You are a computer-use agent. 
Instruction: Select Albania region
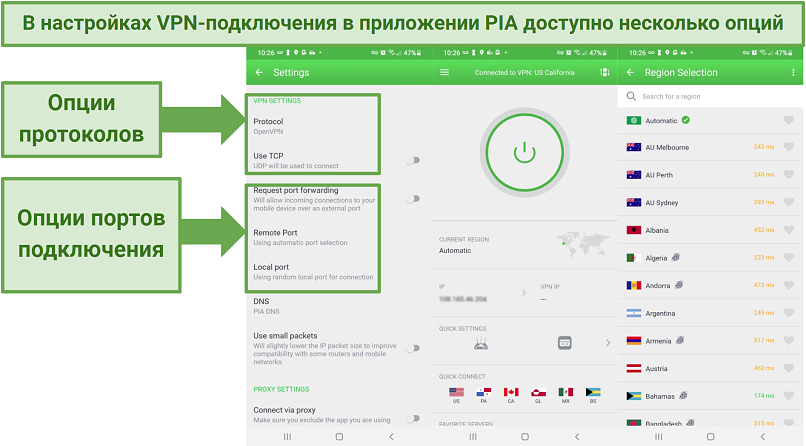click(x=710, y=230)
